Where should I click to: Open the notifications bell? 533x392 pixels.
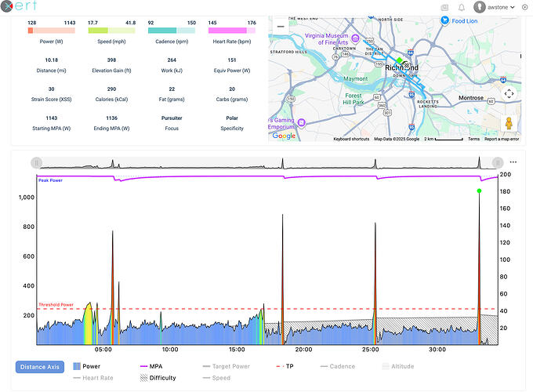(x=462, y=7)
